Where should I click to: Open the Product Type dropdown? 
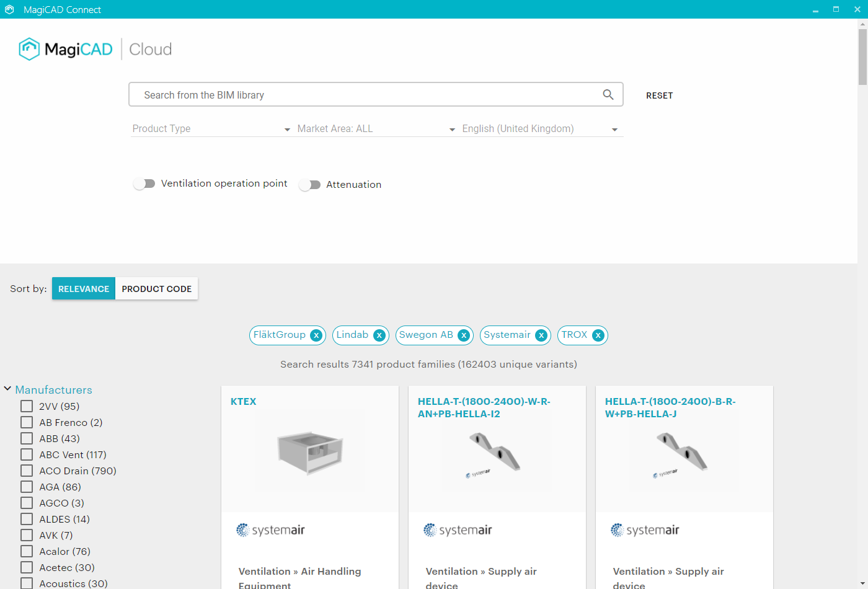[x=211, y=129]
